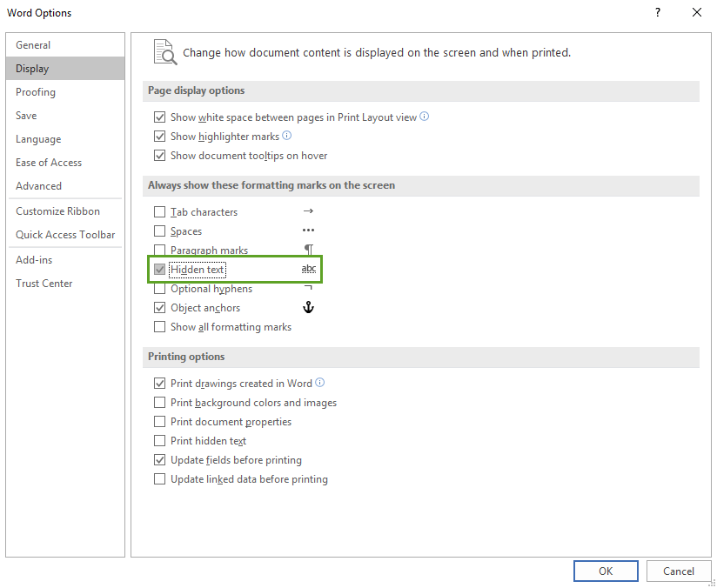Select the Display category

coord(65,69)
